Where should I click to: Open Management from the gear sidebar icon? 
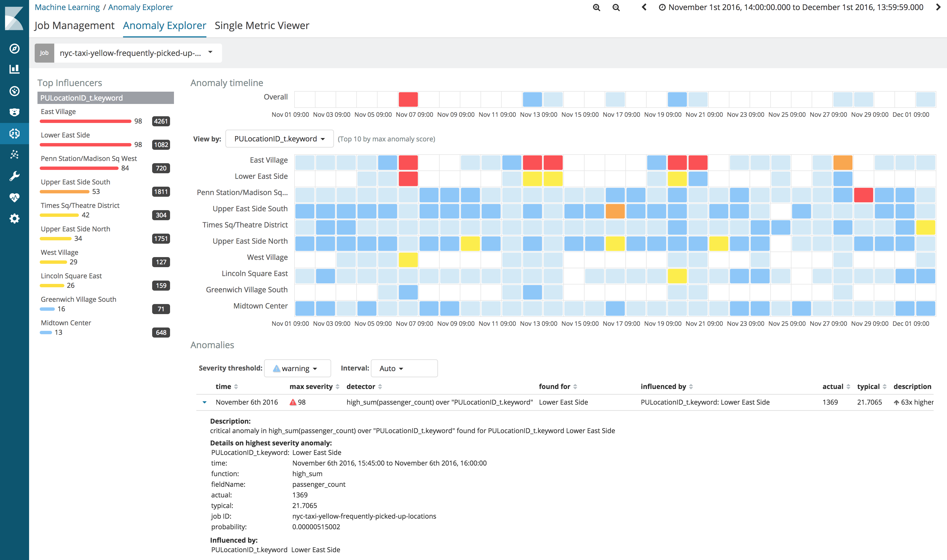(14, 219)
